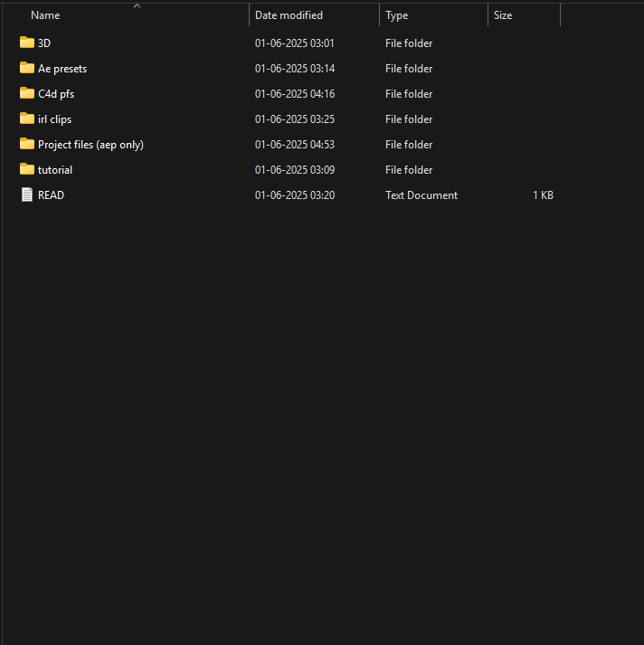Click the irl clips folder icon
Viewport: 644px width, 645px height.
click(x=27, y=119)
